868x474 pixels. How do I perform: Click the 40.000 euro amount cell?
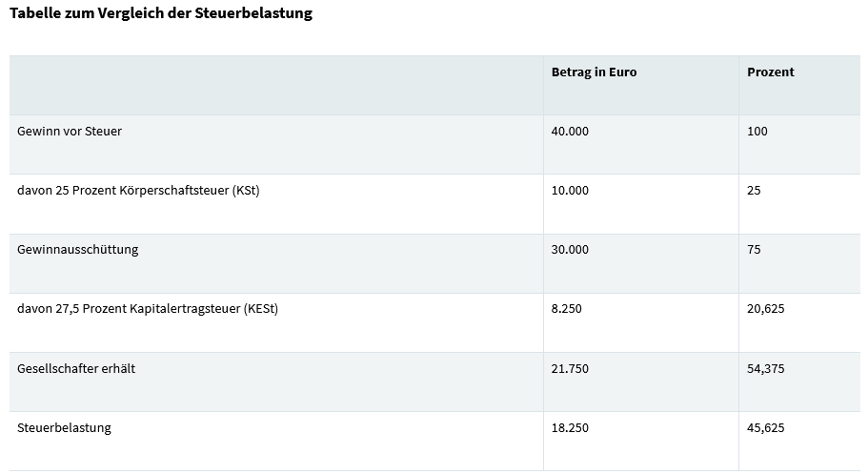(x=570, y=132)
